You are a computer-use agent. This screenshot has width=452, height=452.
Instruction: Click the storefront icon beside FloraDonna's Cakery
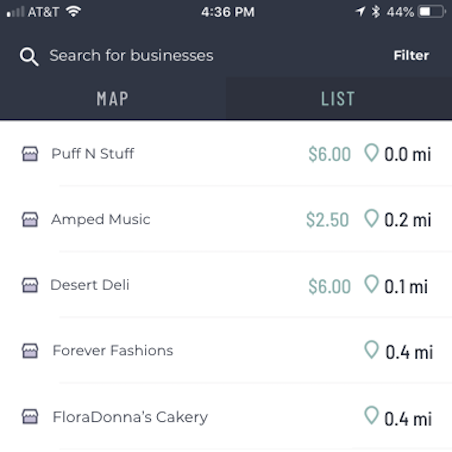30,417
